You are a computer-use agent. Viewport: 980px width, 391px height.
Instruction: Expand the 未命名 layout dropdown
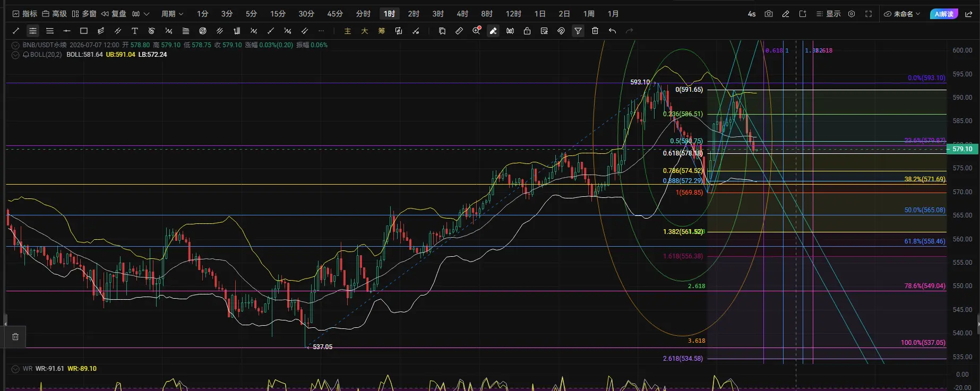click(x=902, y=14)
